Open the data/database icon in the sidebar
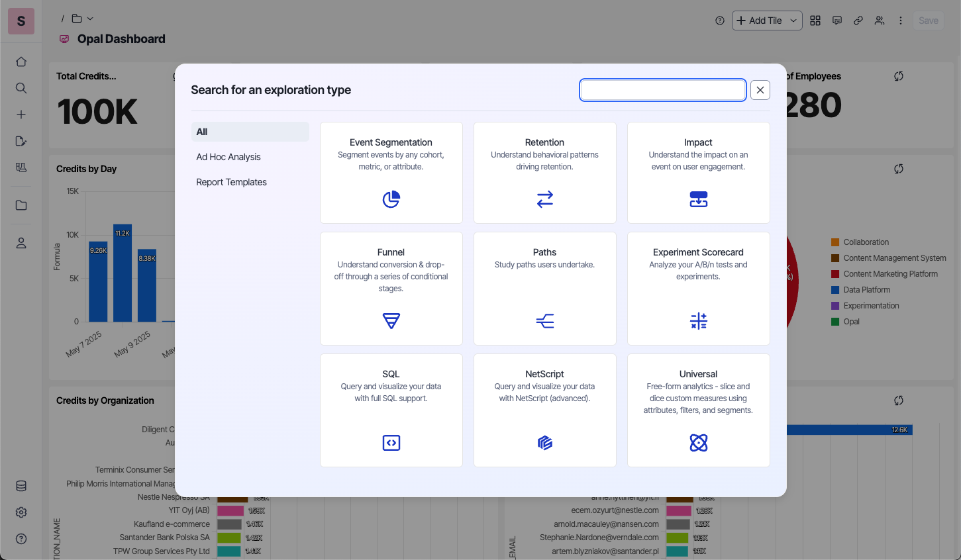The image size is (961, 560). pos(21,485)
